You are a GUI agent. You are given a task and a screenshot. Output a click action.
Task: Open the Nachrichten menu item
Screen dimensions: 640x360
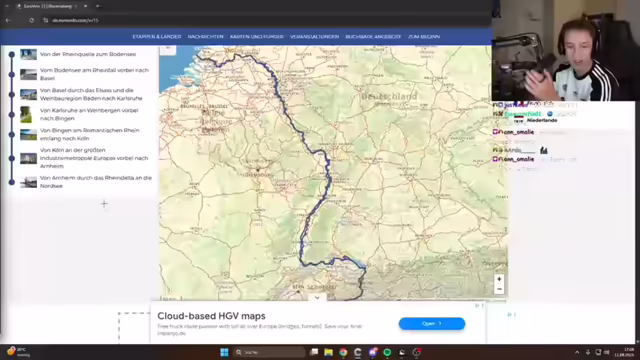pos(205,37)
